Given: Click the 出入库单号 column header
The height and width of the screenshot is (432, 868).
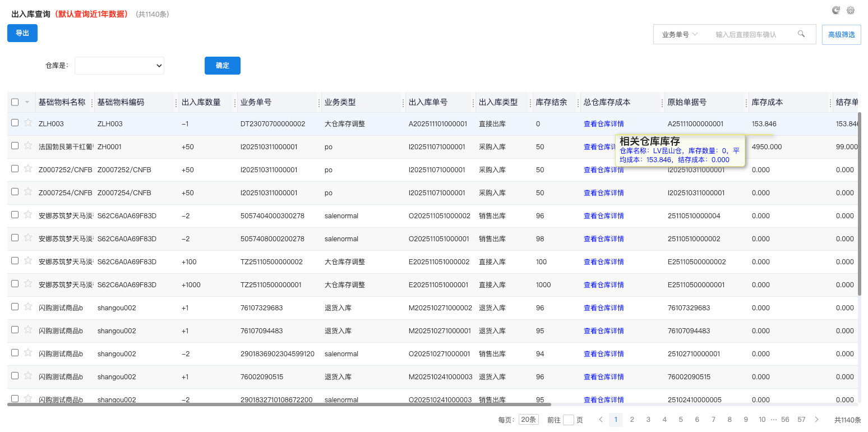Looking at the screenshot, I should (x=428, y=103).
